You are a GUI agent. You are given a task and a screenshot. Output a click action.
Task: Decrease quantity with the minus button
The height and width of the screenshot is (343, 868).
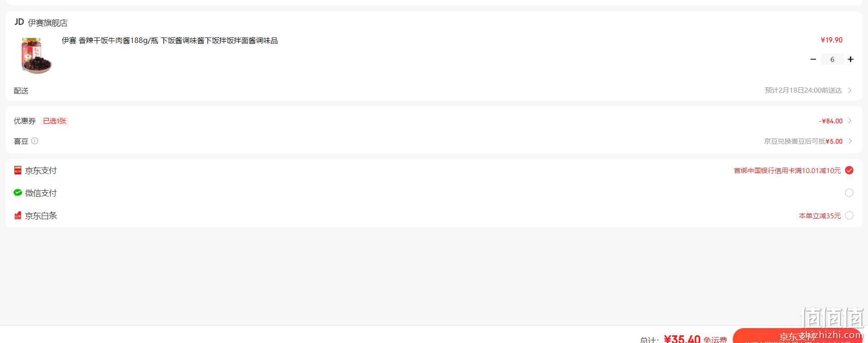click(x=813, y=59)
